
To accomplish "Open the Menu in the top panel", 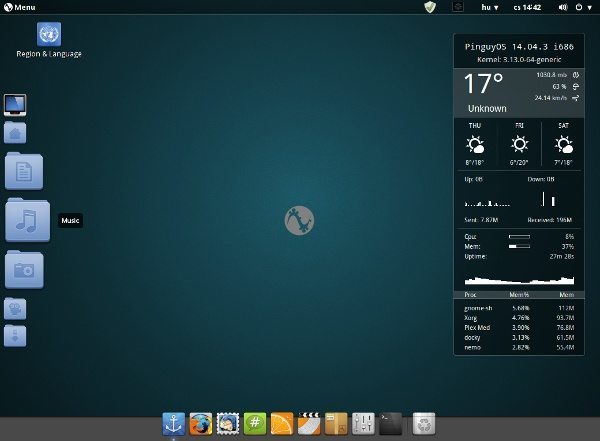I will 20,7.
